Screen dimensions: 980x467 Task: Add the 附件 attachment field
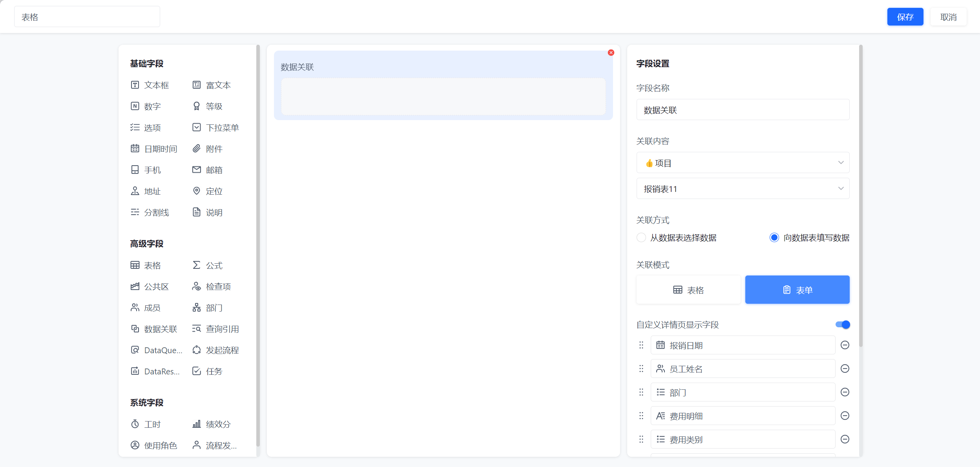coord(208,149)
